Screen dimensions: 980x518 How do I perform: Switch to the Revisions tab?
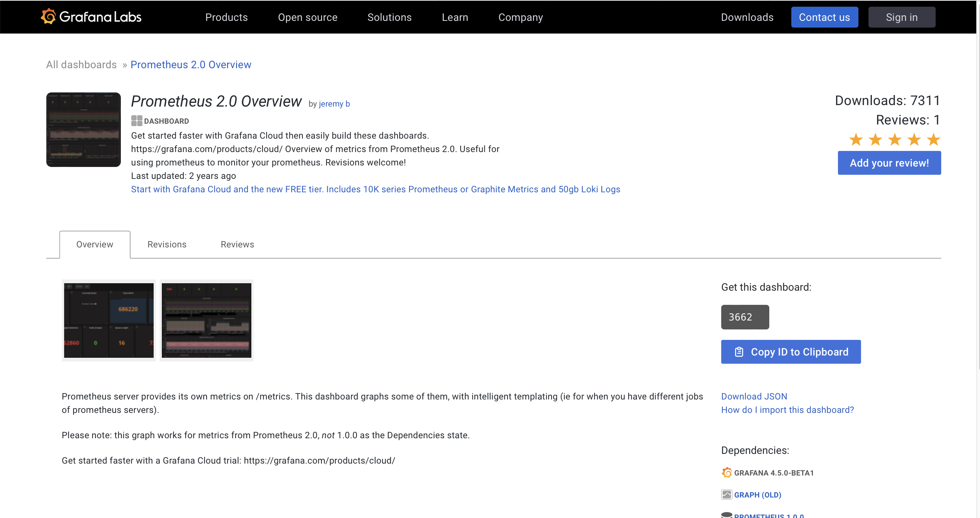pos(167,244)
